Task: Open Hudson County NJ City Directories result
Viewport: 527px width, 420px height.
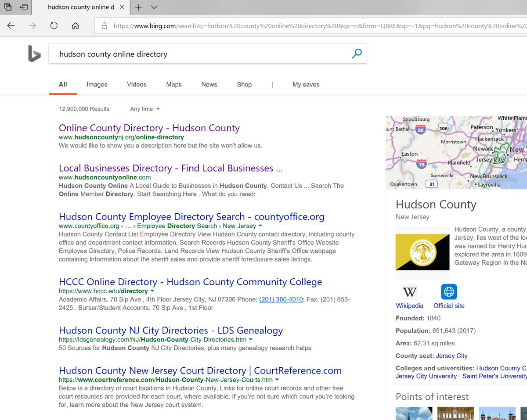Action: point(171,330)
